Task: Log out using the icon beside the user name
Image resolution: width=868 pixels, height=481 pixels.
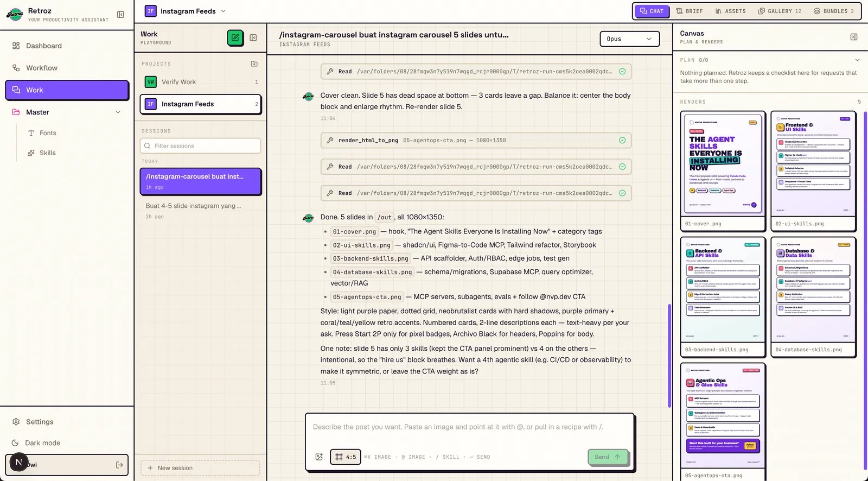Action: pos(119,465)
